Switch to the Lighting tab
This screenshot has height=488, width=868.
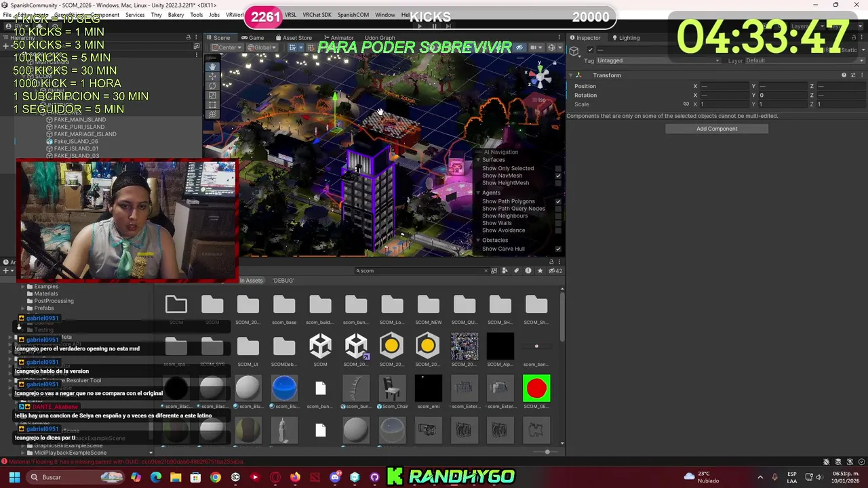pyautogui.click(x=626, y=38)
